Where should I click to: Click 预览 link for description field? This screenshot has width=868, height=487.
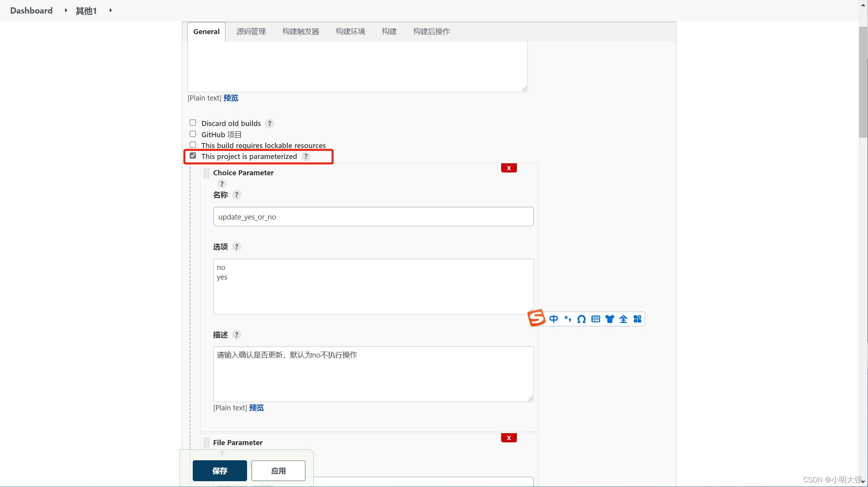click(x=256, y=407)
